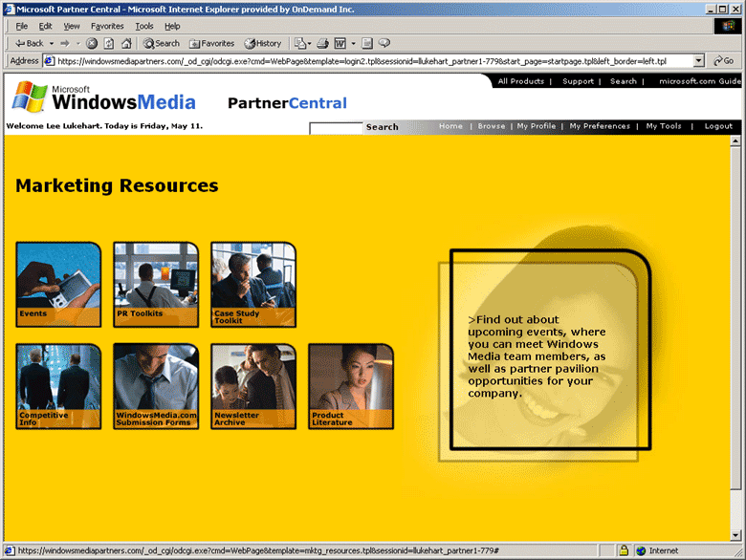Screen dimensions: 746x560
Task: Click the Marketing Resources heading
Action: point(117,185)
